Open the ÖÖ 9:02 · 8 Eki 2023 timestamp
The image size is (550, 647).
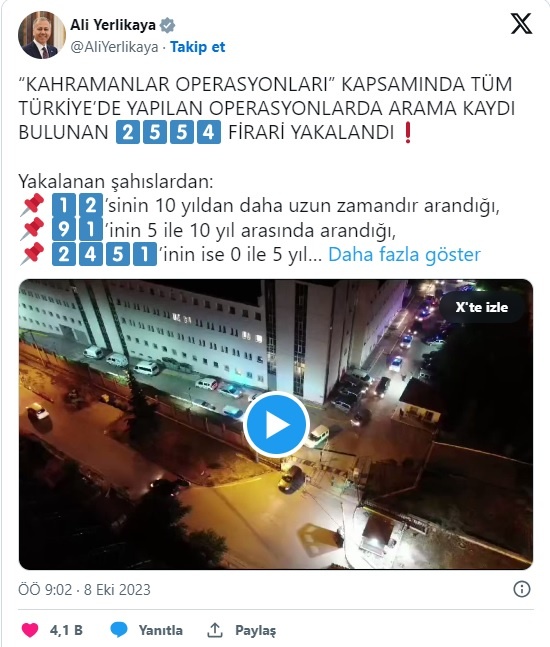(x=85, y=590)
